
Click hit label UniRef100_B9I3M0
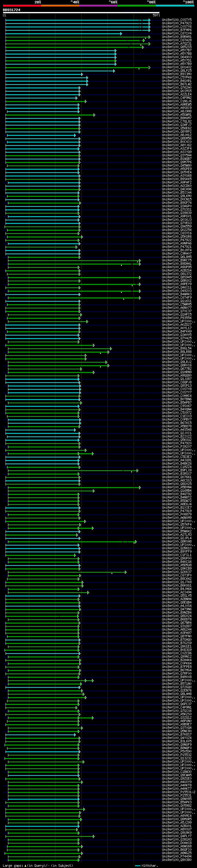click(x=177, y=74)
